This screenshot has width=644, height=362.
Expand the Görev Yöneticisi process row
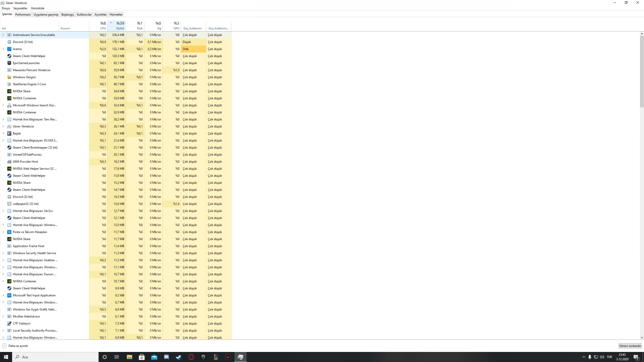[x=3, y=126]
